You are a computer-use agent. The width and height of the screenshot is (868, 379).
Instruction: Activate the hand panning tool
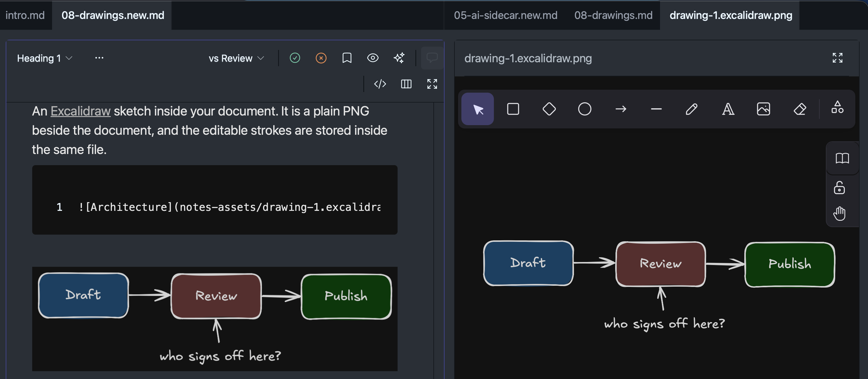[x=839, y=214]
